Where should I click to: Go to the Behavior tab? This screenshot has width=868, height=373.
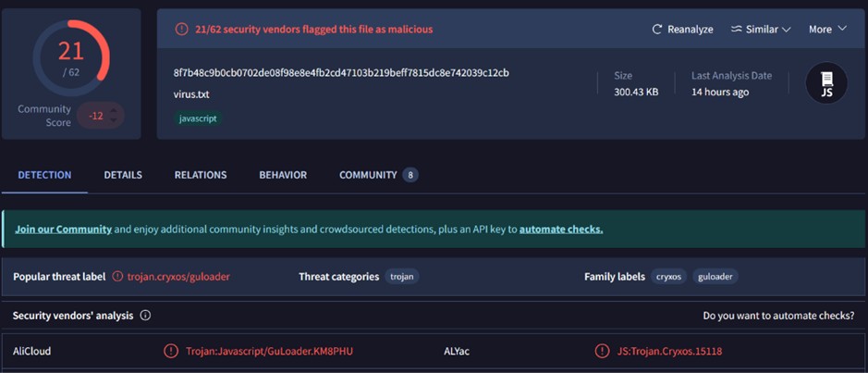click(x=283, y=175)
